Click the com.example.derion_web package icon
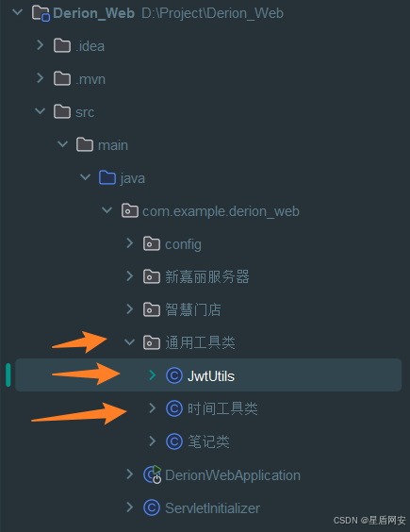410x532 pixels. pyautogui.click(x=130, y=210)
